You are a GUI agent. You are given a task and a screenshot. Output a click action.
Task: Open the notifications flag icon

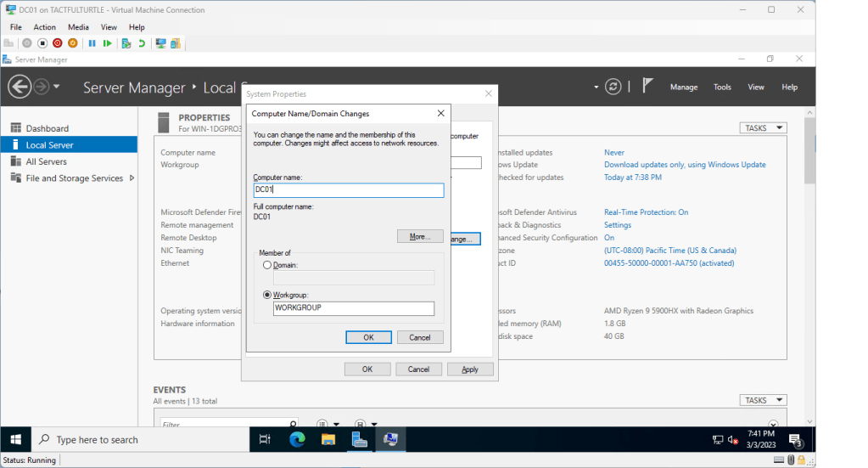(647, 87)
